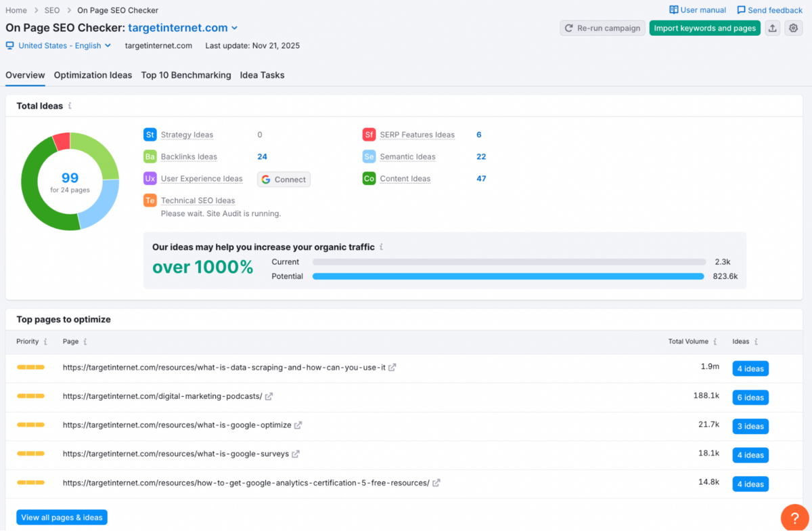Click the export upload icon button
812x531 pixels.
773,28
